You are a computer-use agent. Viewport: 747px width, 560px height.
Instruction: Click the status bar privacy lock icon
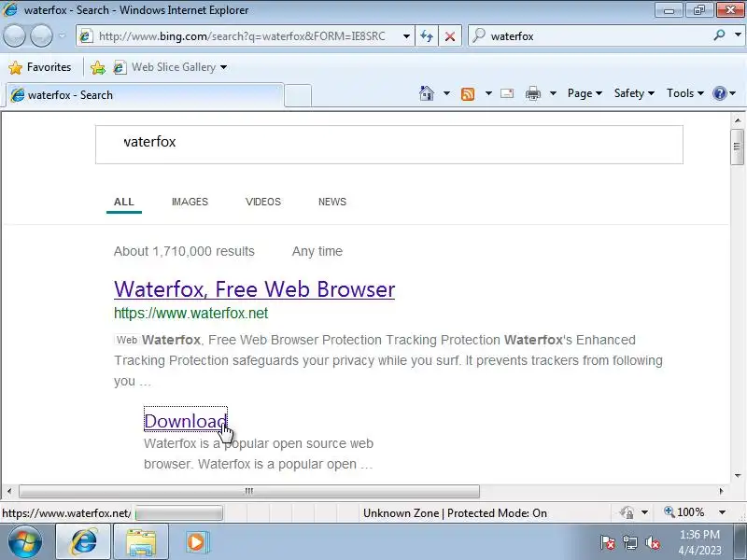[x=627, y=512]
